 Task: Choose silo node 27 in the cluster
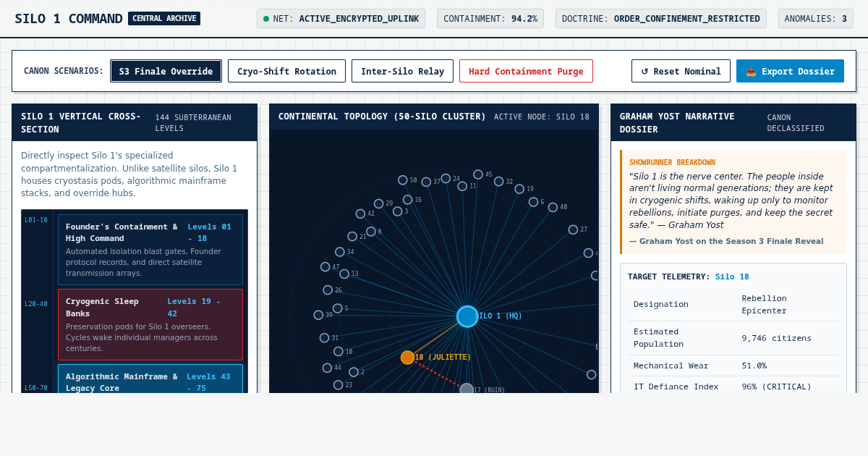coord(573,229)
